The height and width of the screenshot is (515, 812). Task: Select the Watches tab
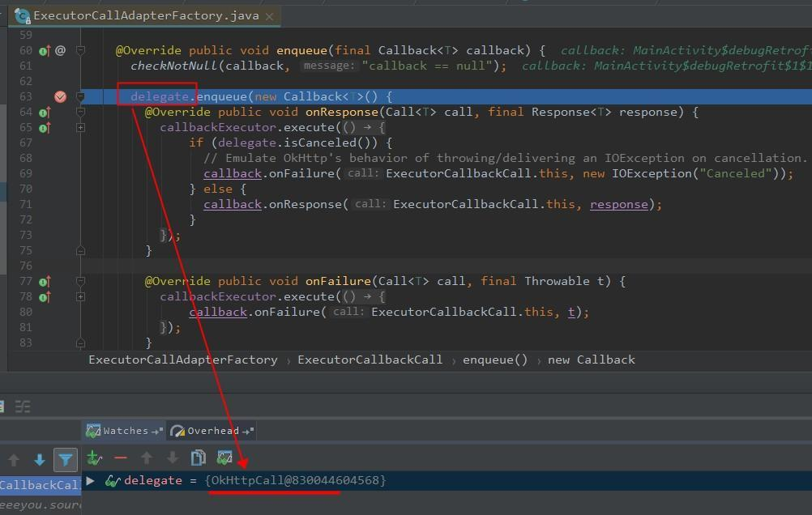coord(122,430)
